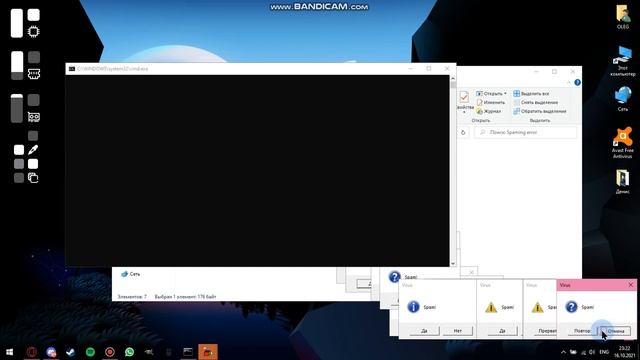
Task: Open Spotify from the taskbar
Action: (x=90, y=352)
